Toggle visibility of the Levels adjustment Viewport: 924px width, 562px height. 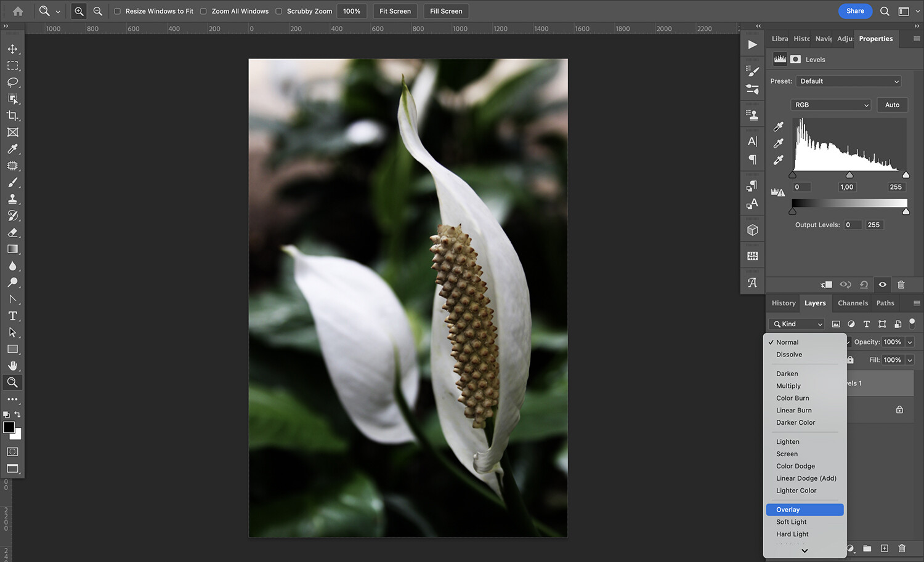[882, 284]
